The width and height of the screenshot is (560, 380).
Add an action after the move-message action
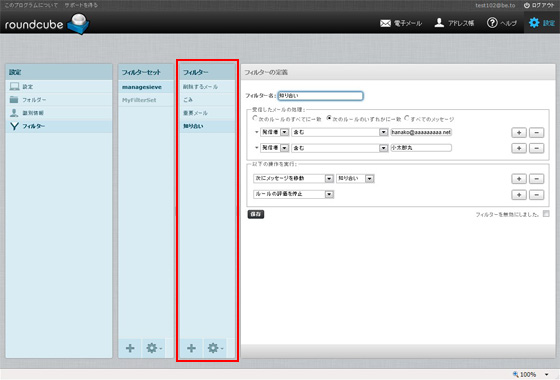tap(519, 179)
